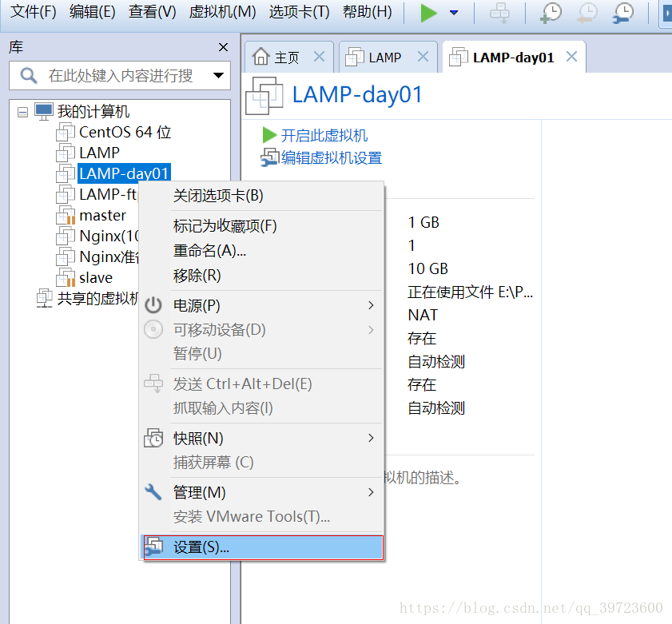The width and height of the screenshot is (672, 624).
Task: Select LAMP virtual machine in tree
Action: pyautogui.click(x=99, y=153)
